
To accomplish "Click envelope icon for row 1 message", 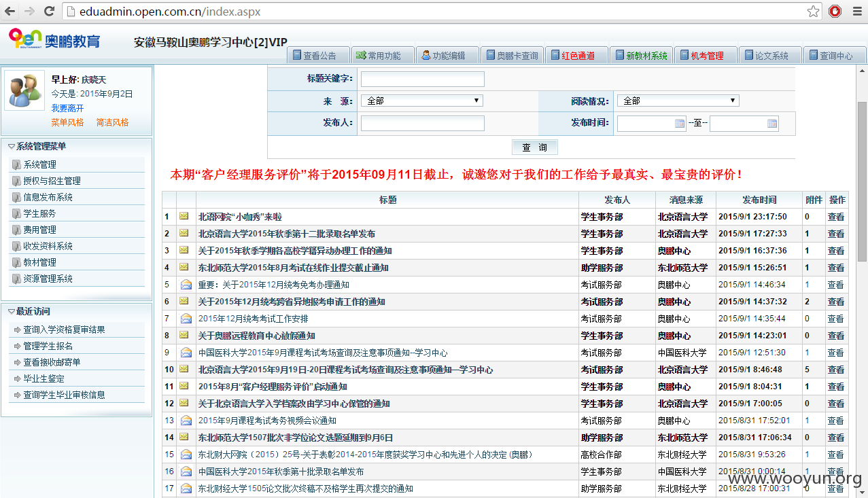I will pos(184,217).
